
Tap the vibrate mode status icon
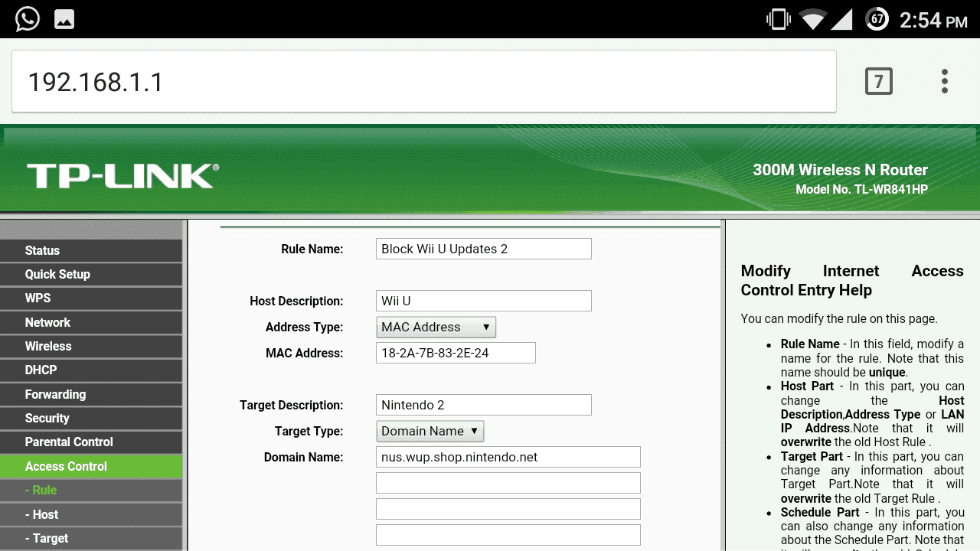779,20
